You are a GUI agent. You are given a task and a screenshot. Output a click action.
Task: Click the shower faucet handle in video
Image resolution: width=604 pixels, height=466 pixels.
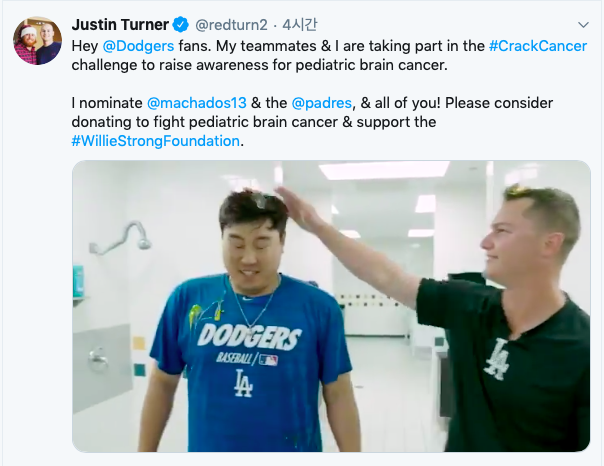click(x=97, y=359)
